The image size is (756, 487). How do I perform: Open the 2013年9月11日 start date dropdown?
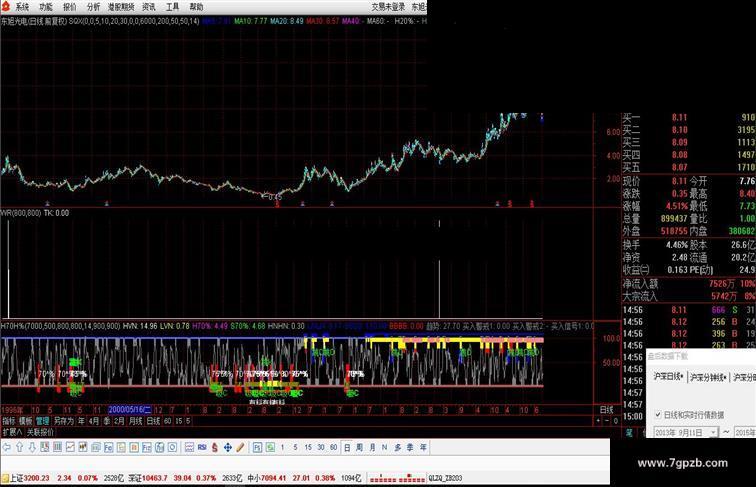coord(714,433)
